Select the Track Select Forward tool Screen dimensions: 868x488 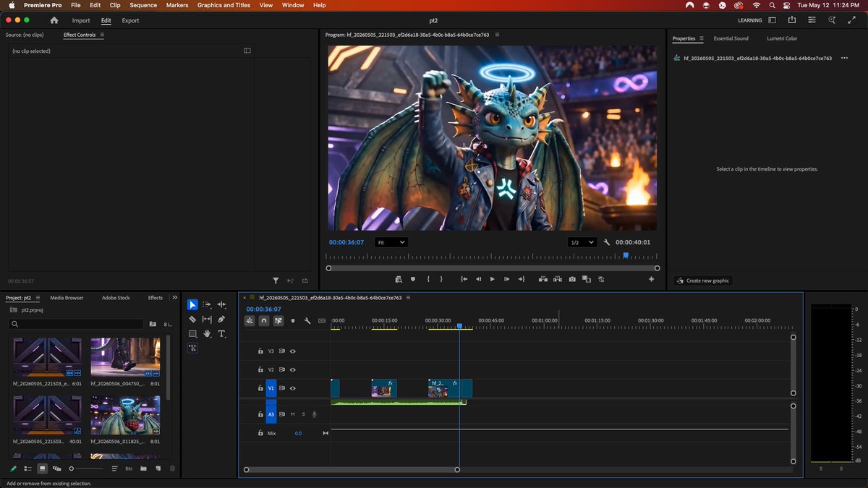point(207,305)
